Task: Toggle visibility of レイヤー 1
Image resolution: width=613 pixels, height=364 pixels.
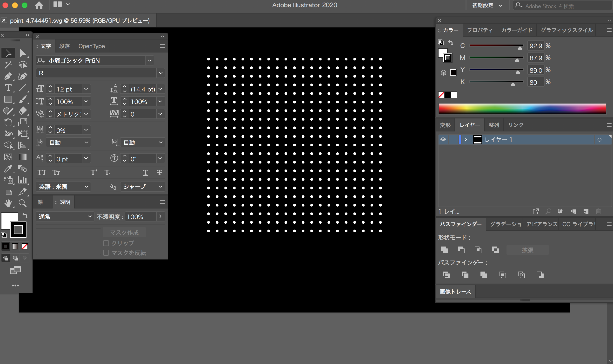Action: click(443, 139)
